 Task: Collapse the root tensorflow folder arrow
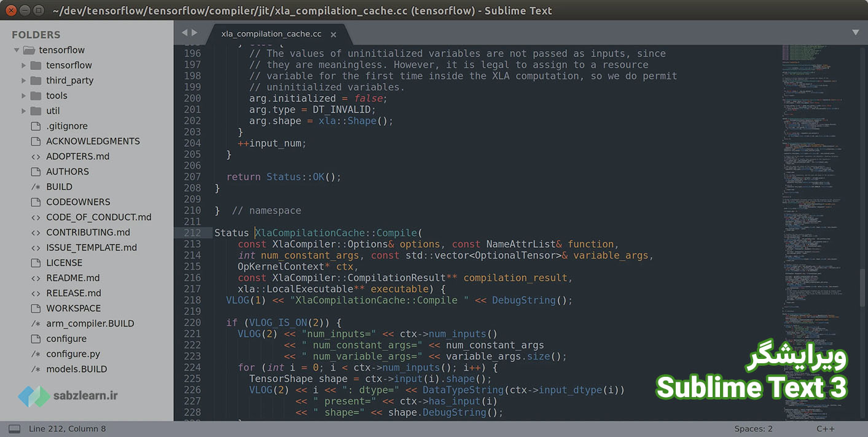[17, 50]
